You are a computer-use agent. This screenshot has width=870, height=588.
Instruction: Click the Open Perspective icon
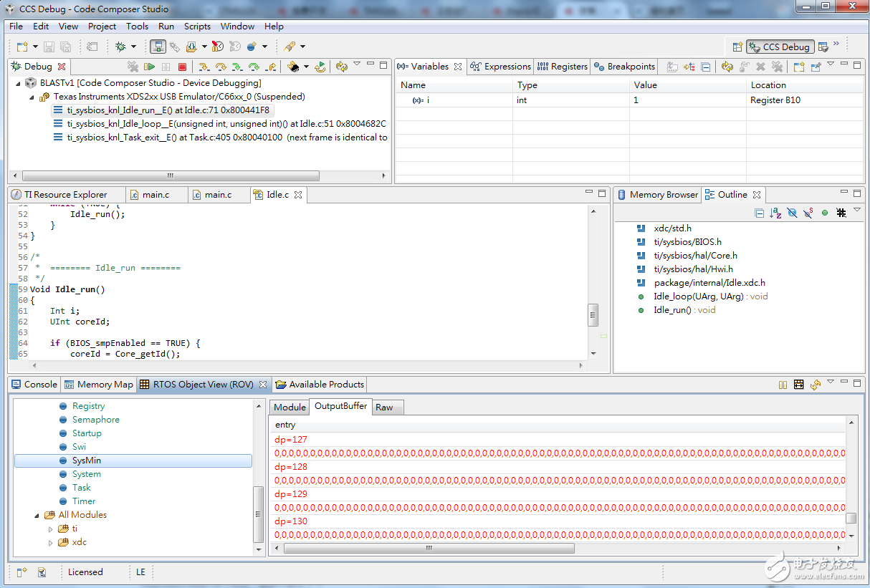point(737,47)
